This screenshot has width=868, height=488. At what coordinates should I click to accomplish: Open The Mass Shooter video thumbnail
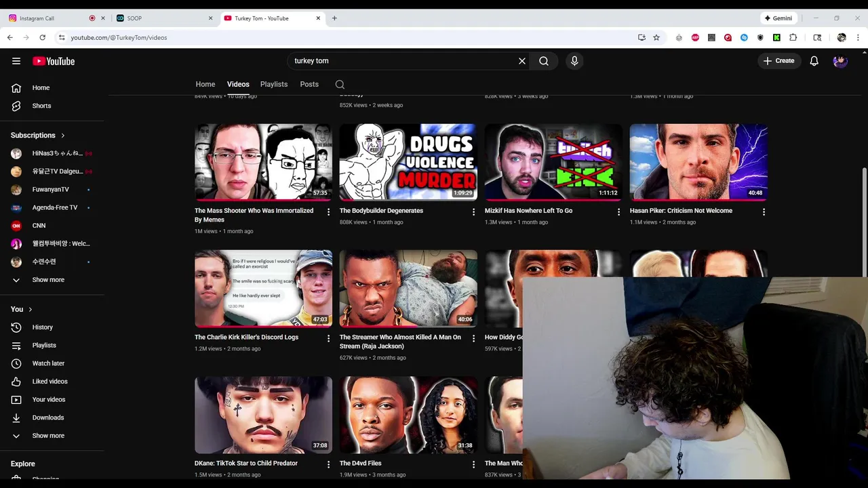[x=263, y=162]
